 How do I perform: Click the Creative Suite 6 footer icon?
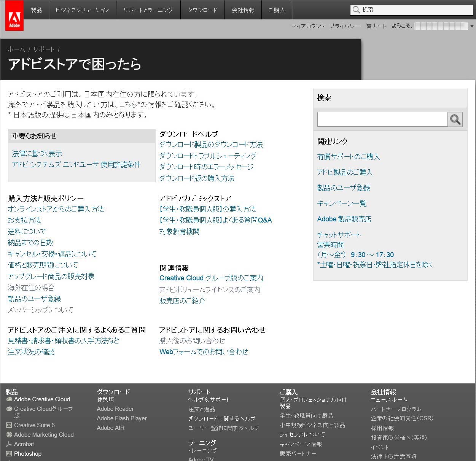pyautogui.click(x=9, y=425)
